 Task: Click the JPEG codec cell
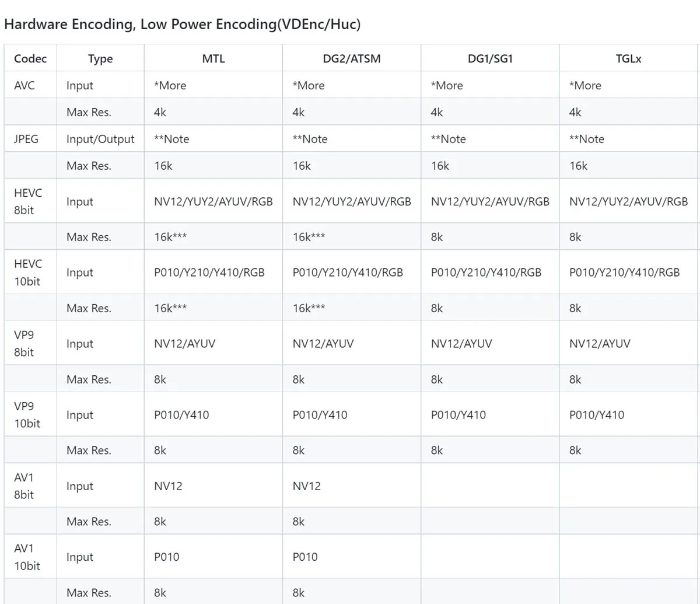[26, 139]
